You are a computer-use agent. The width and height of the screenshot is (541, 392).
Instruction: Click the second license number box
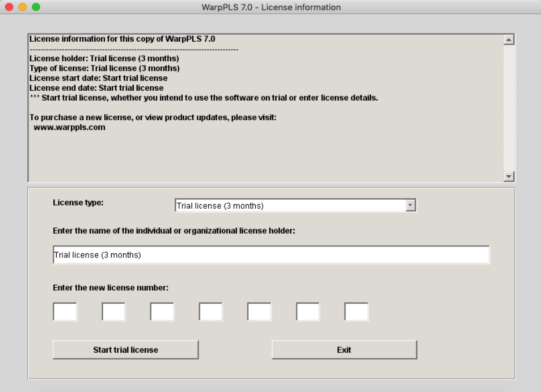coord(113,312)
